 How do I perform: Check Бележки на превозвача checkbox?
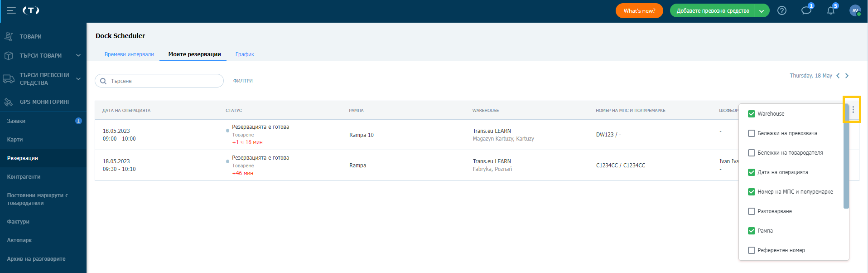(x=752, y=133)
